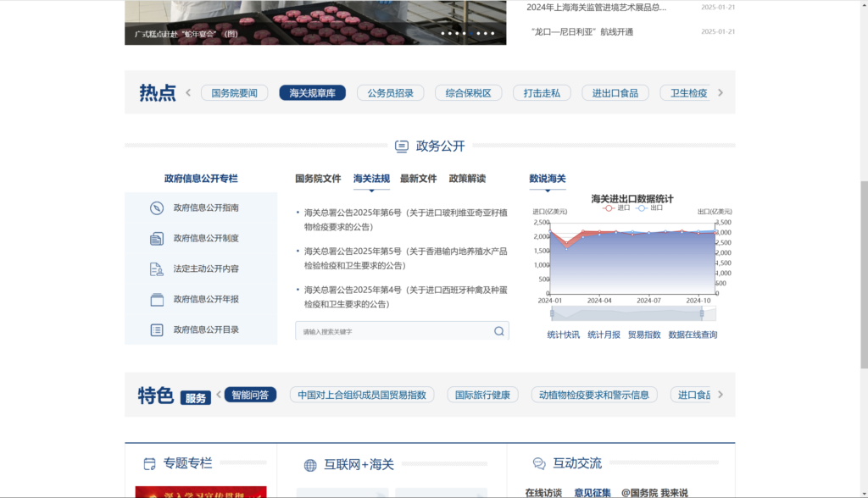Viewport: 868px width, 498px height.
Task: Select the first carousel dot on banner
Action: tap(442, 33)
